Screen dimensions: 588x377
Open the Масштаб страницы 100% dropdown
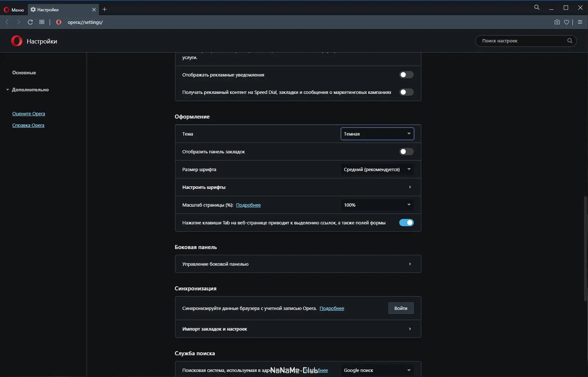coord(377,205)
